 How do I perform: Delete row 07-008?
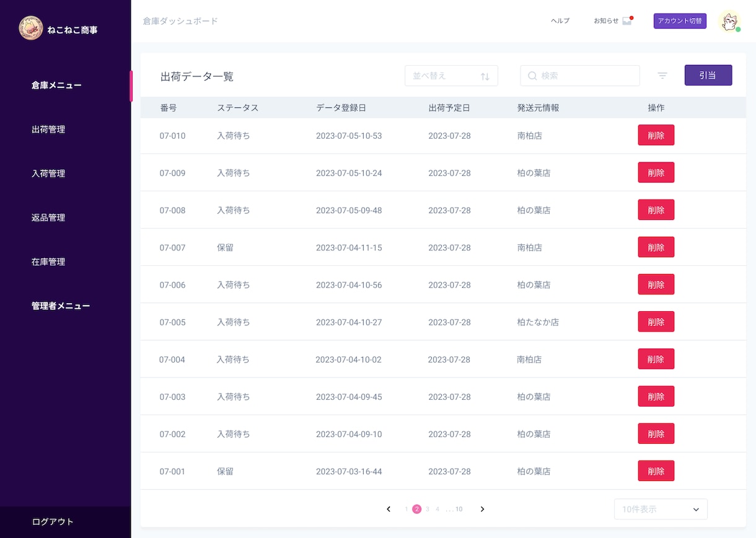coord(656,209)
